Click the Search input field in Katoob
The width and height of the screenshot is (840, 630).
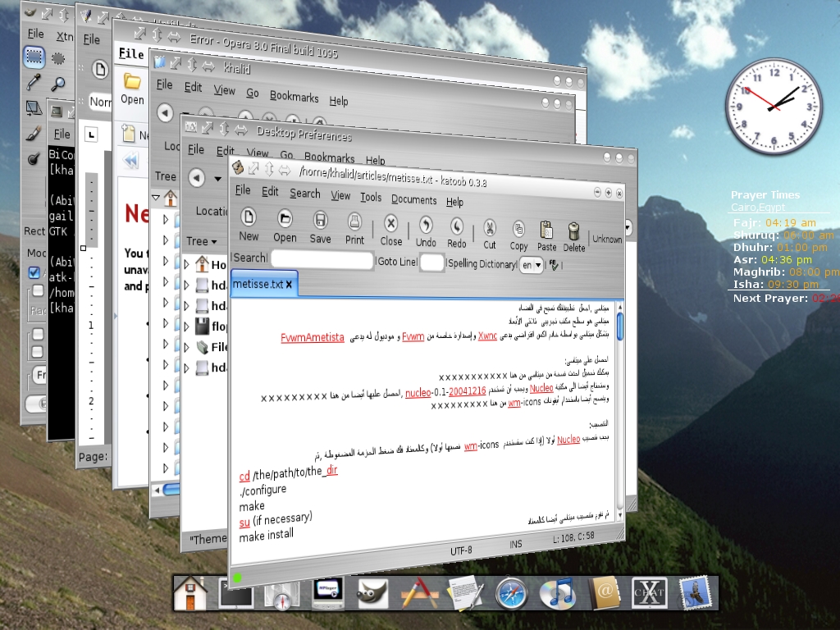[x=322, y=259]
